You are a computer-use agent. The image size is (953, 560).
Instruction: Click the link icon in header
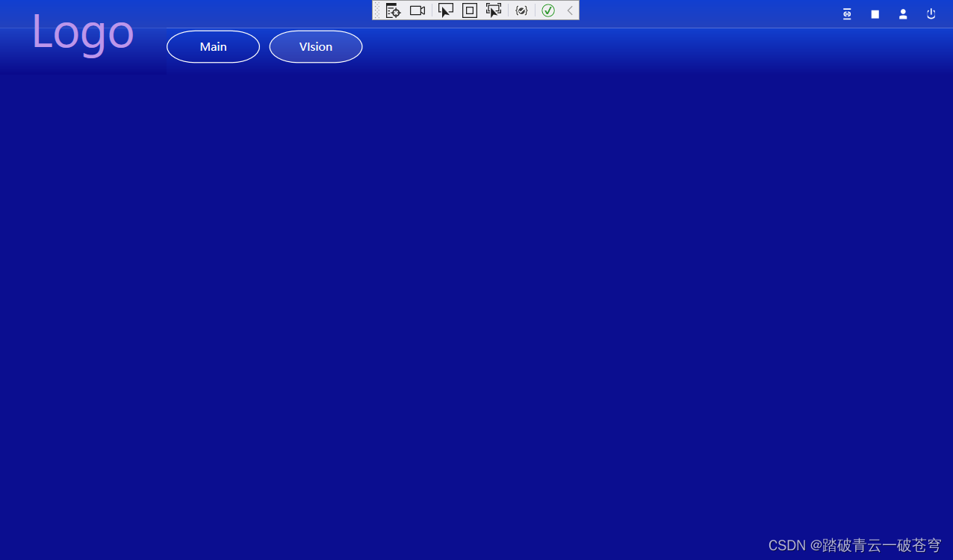click(847, 14)
